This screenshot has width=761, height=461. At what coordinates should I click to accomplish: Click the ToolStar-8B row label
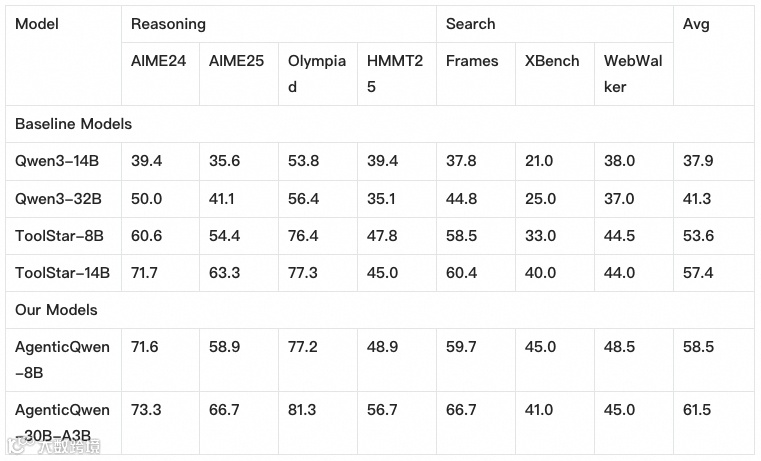59,236
